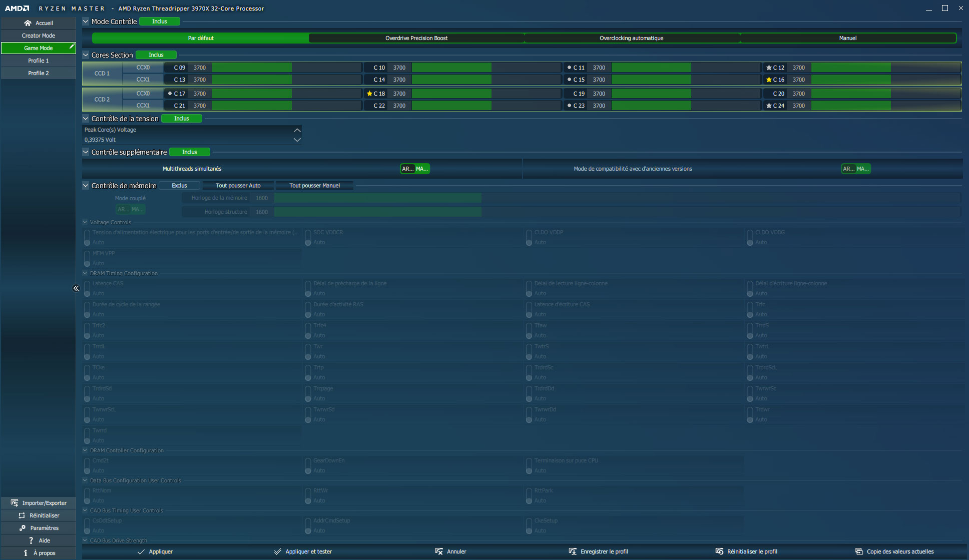Click the Réinitialiser reset icon
The image size is (969, 560).
pos(22,515)
